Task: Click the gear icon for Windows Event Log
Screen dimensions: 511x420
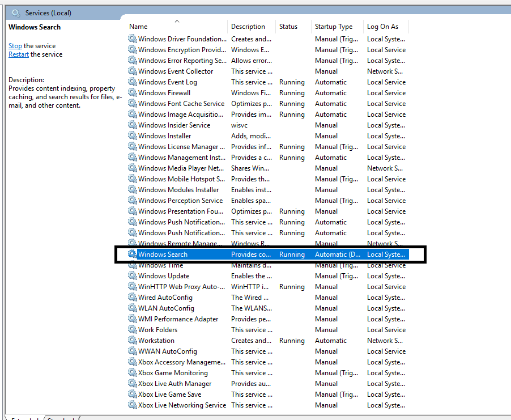Action: coord(133,82)
